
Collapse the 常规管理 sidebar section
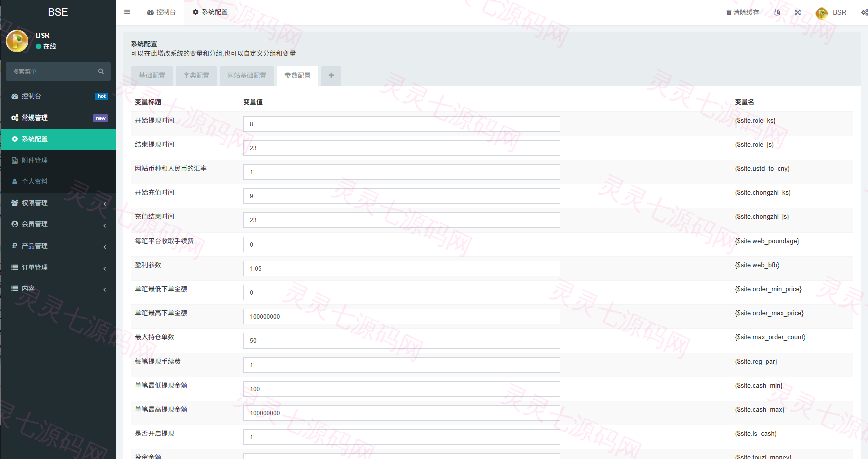[x=58, y=118]
